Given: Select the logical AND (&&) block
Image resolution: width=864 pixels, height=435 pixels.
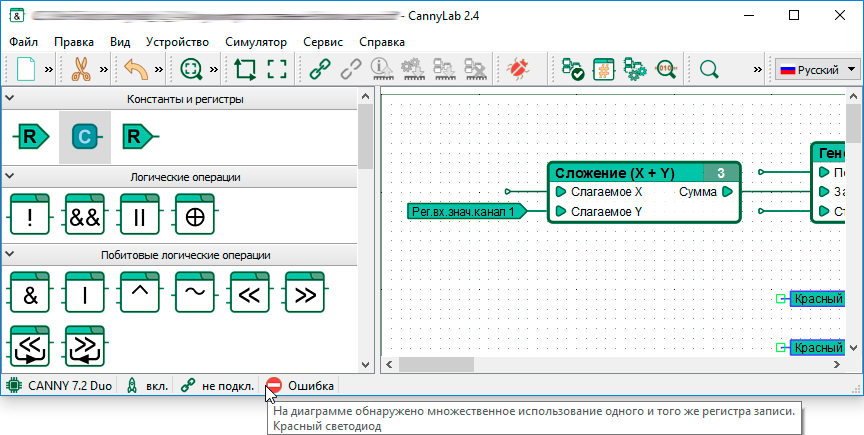Looking at the screenshot, I should pos(84,215).
